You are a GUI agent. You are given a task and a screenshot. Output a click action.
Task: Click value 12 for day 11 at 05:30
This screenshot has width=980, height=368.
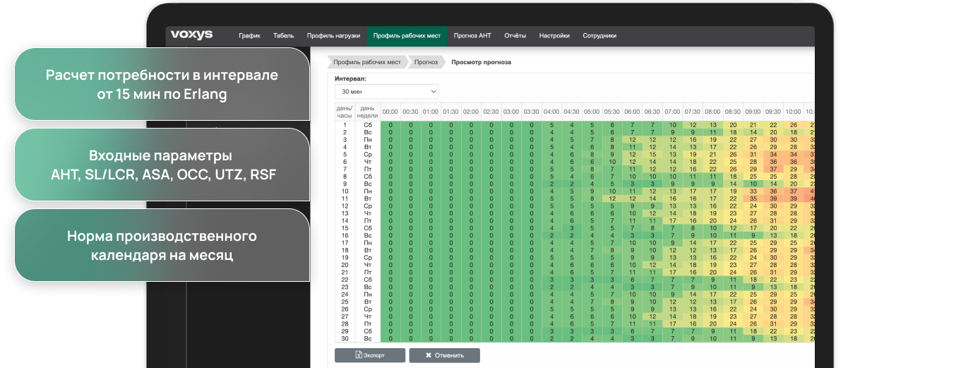(612, 198)
